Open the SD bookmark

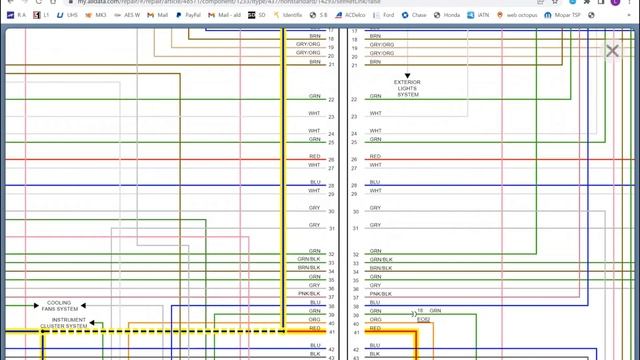(x=257, y=15)
